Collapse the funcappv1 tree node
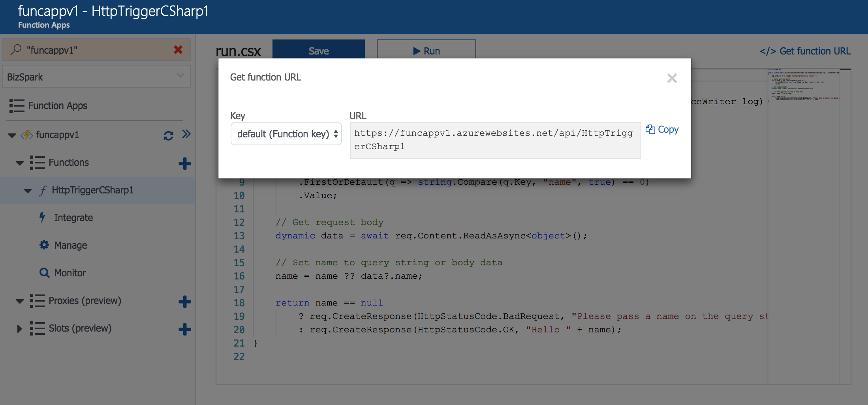Screen dimensions: 868x405 (12, 135)
